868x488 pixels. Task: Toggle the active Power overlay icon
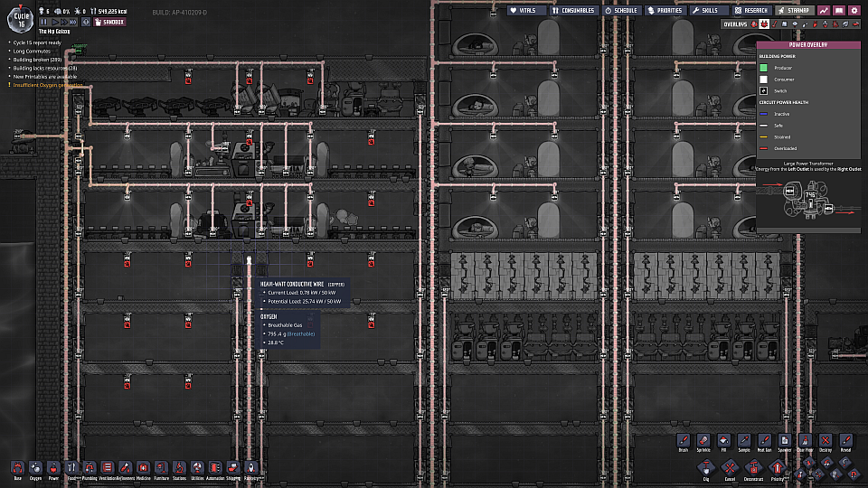click(764, 24)
